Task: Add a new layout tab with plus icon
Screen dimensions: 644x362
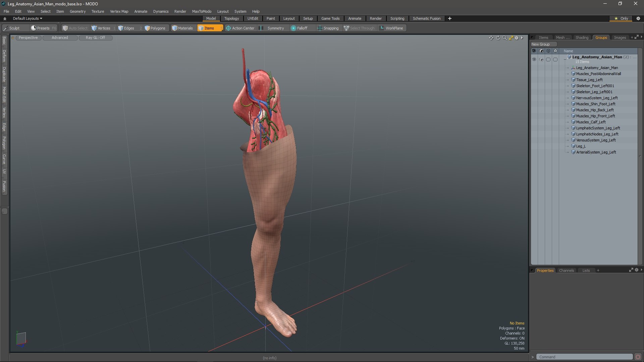Action: (x=449, y=18)
